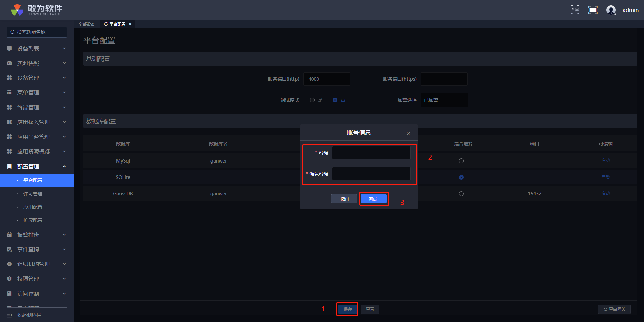644x322 pixels.
Task: Click the admin user avatar icon
Action: click(611, 10)
